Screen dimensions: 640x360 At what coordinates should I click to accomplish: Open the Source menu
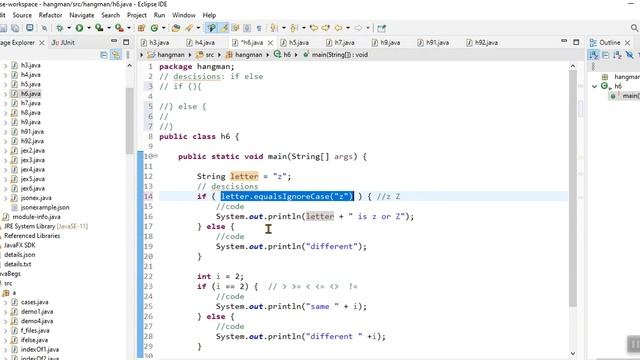pyautogui.click(x=22, y=15)
